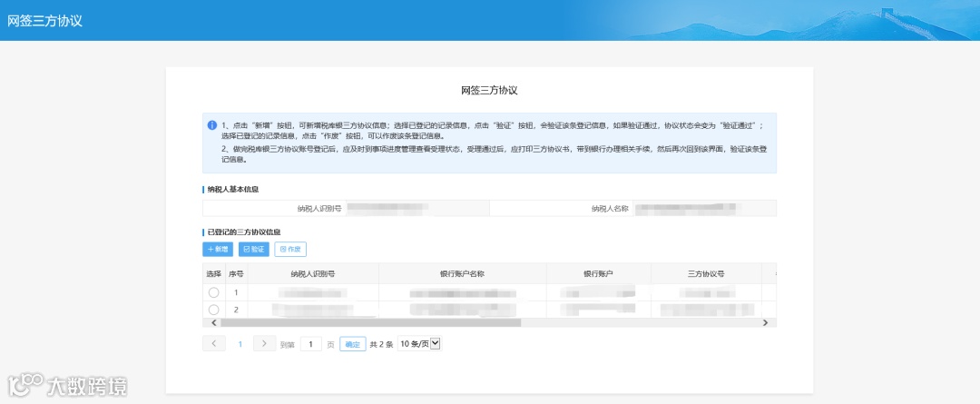980x404 pixels.
Task: Click the 确定 confirm page button
Action: [352, 344]
